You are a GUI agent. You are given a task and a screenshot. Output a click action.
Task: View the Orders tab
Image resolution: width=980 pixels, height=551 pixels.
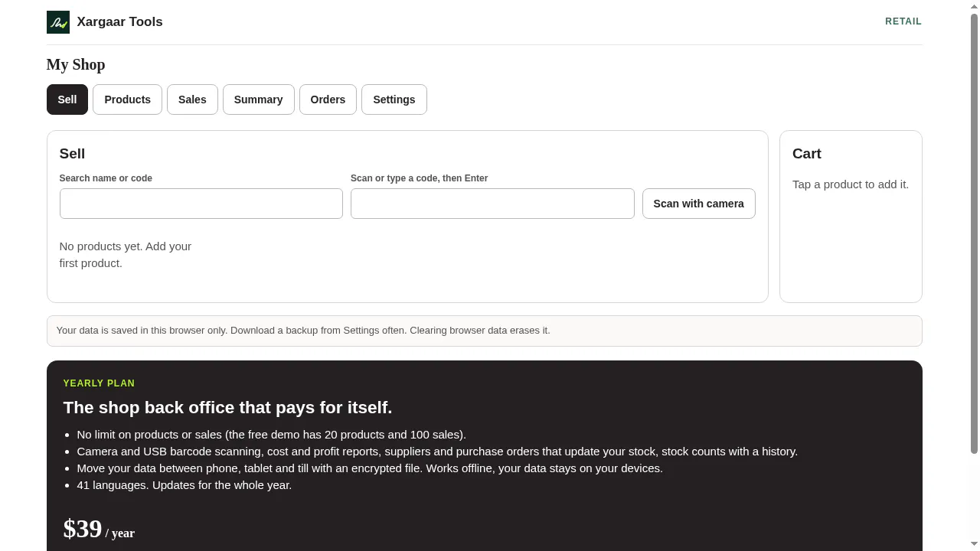point(328,99)
